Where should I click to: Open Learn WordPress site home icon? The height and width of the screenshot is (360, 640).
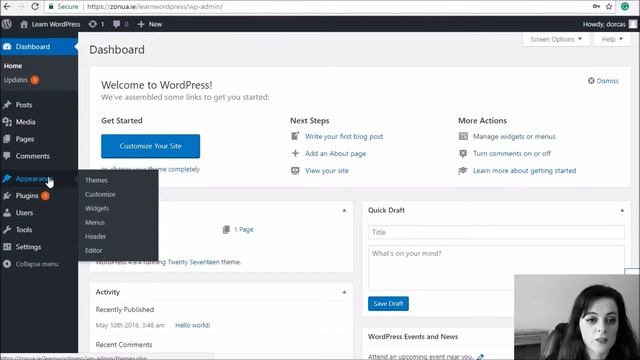pyautogui.click(x=24, y=24)
